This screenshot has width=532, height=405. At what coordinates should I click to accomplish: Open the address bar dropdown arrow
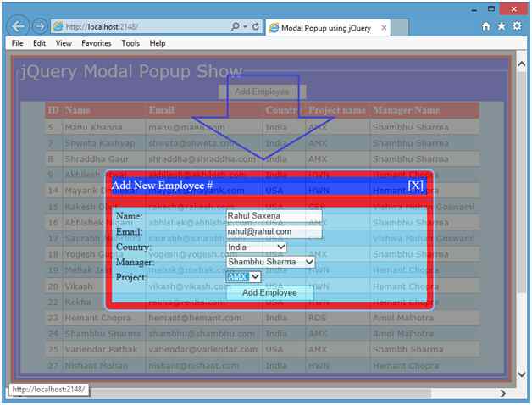(x=245, y=26)
